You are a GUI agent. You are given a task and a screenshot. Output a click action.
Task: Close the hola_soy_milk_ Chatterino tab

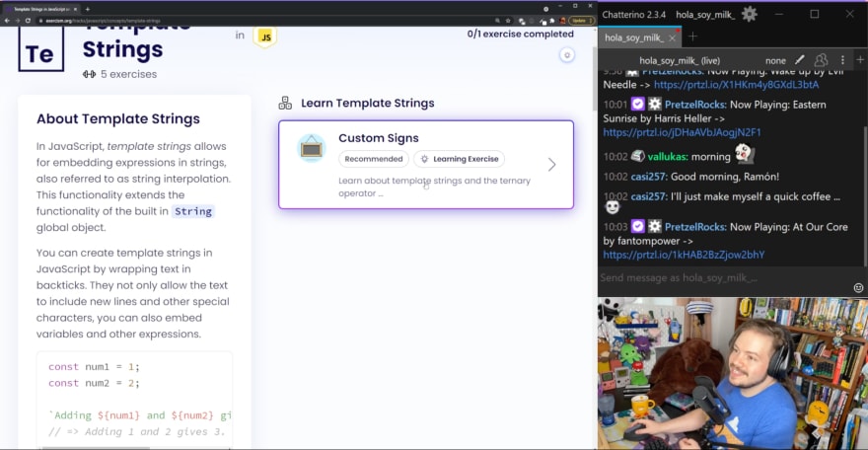point(672,38)
